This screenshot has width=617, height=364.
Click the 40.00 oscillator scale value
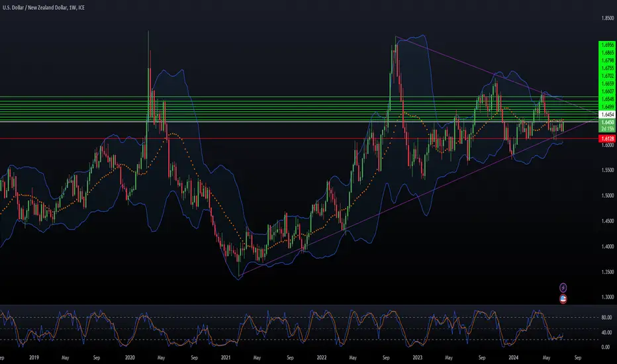click(x=606, y=332)
